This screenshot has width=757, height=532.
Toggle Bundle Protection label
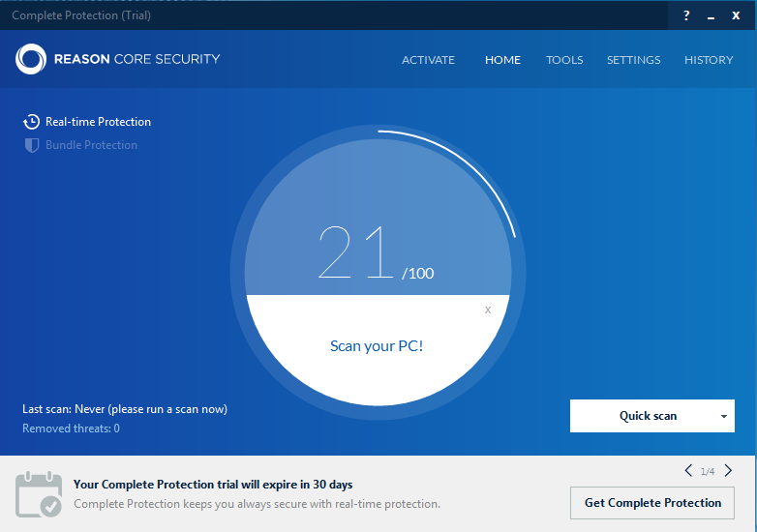click(x=91, y=145)
